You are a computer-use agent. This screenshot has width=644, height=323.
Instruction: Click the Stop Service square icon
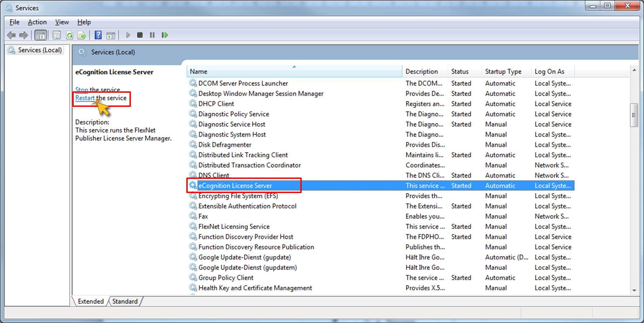click(x=140, y=35)
